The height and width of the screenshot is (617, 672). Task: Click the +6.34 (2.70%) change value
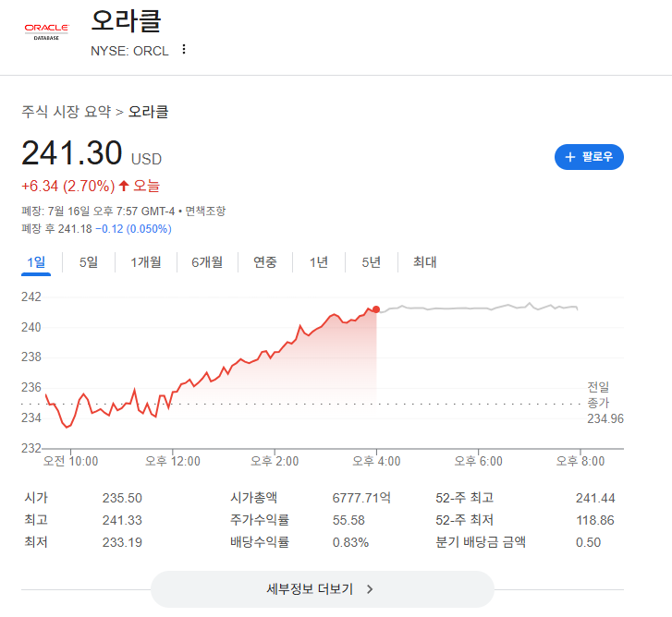pyautogui.click(x=68, y=187)
